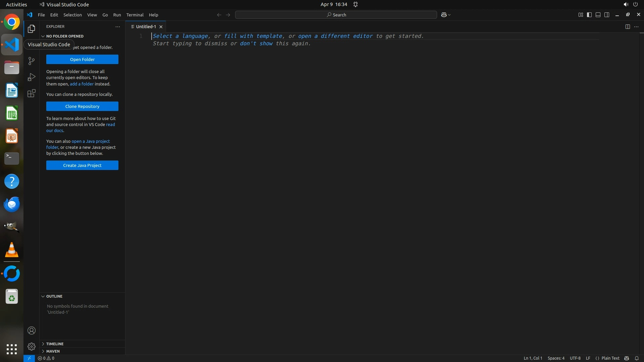Expand the Maven section

pyautogui.click(x=53, y=351)
